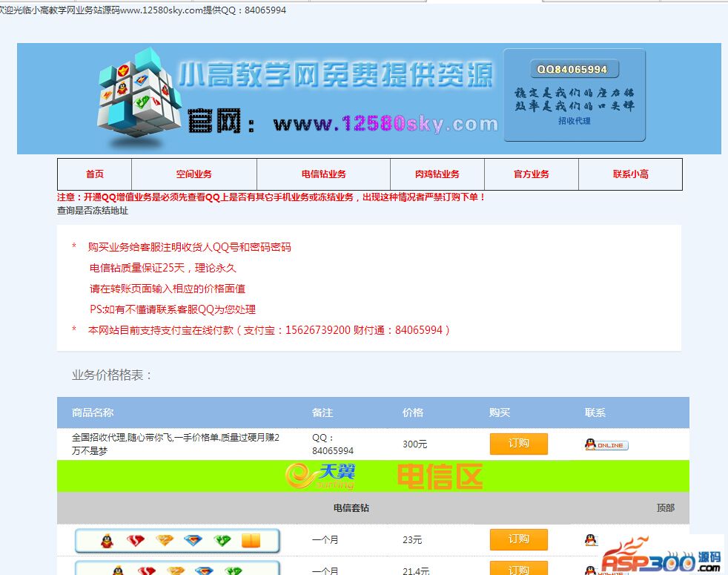Click the 电信钻质量保证25天 notice line

click(x=162, y=268)
